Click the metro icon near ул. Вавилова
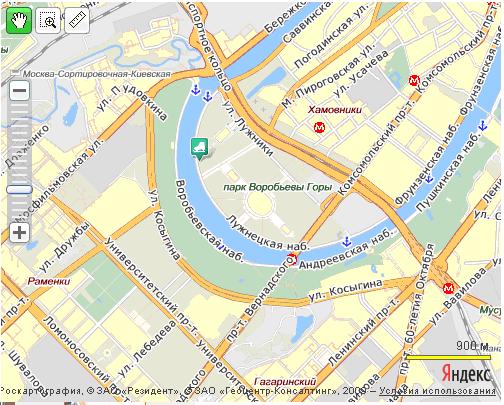The width and height of the screenshot is (504, 405). 448,288
